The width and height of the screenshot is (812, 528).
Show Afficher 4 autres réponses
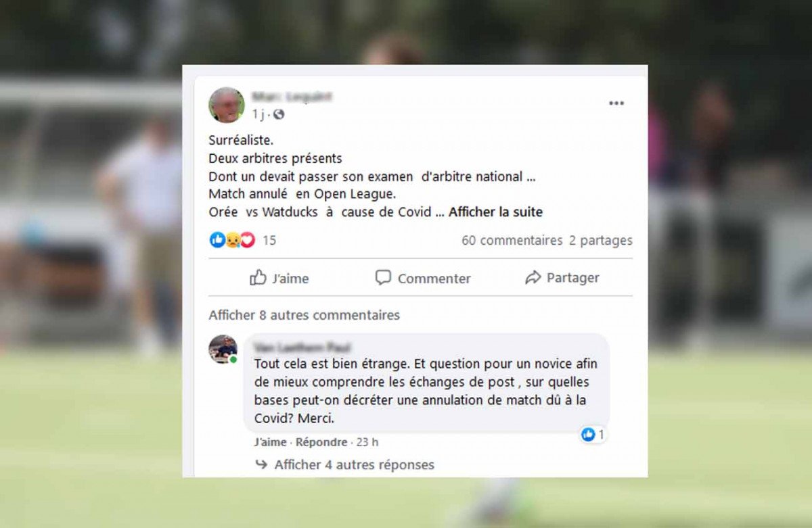[354, 464]
